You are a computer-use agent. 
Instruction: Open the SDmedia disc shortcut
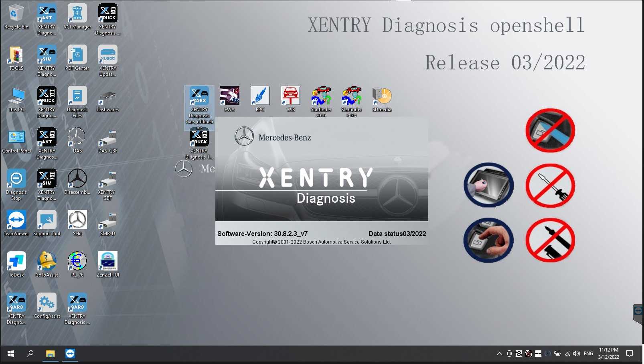[x=382, y=99]
